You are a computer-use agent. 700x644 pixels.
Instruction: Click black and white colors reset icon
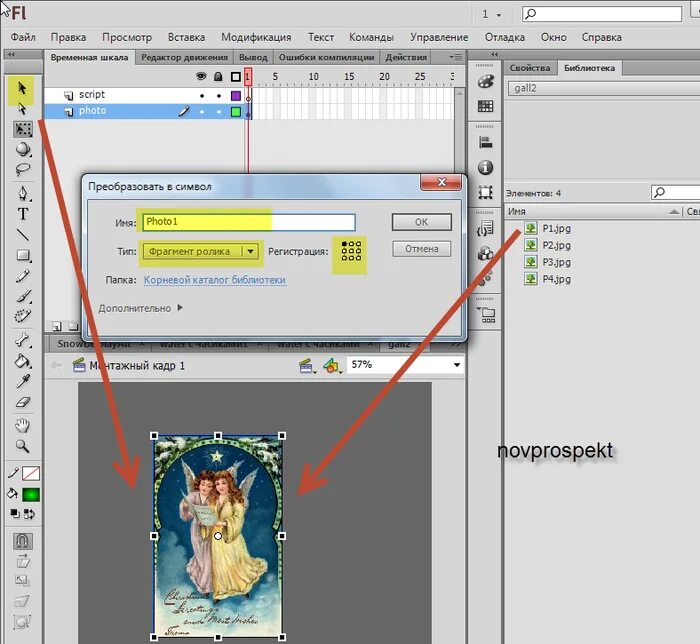point(15,514)
